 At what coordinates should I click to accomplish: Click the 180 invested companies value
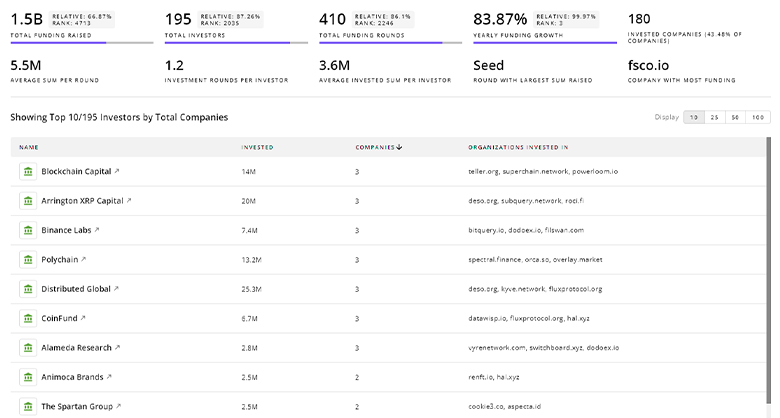[639, 19]
